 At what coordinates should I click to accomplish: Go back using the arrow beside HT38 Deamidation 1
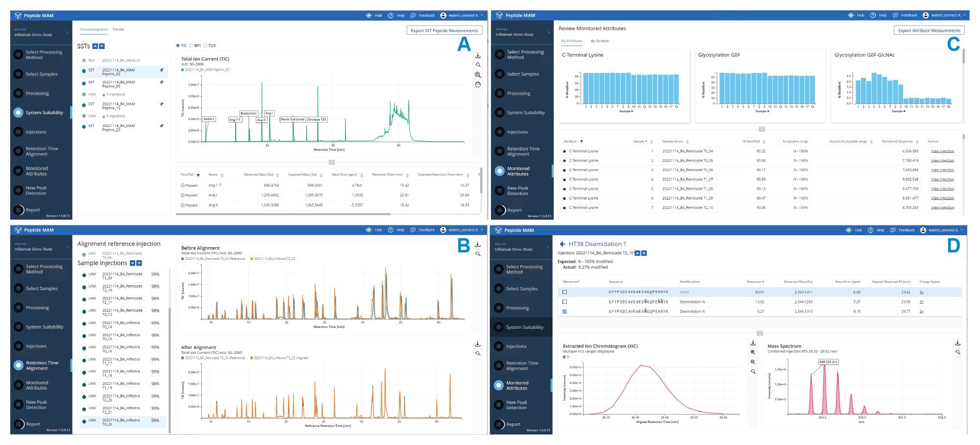(x=563, y=244)
